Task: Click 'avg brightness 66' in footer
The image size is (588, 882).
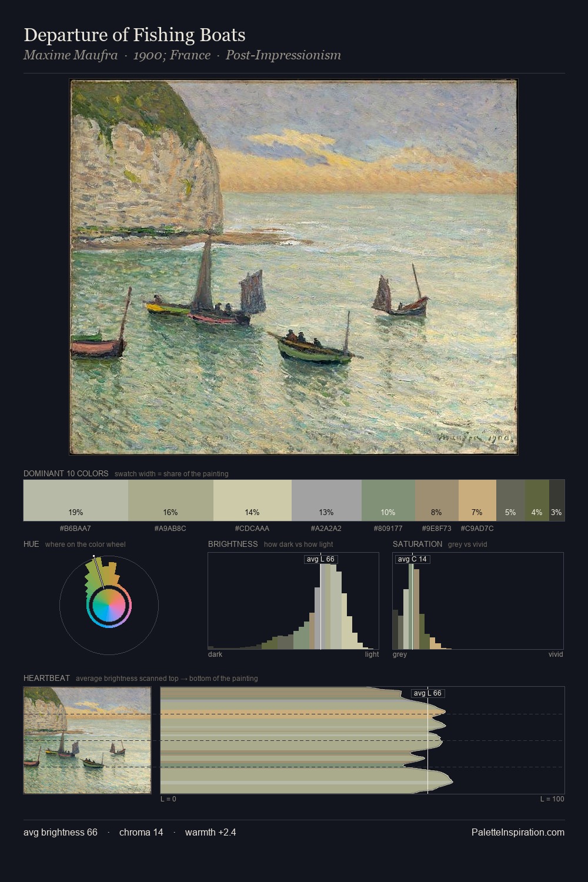Action: pos(61,832)
